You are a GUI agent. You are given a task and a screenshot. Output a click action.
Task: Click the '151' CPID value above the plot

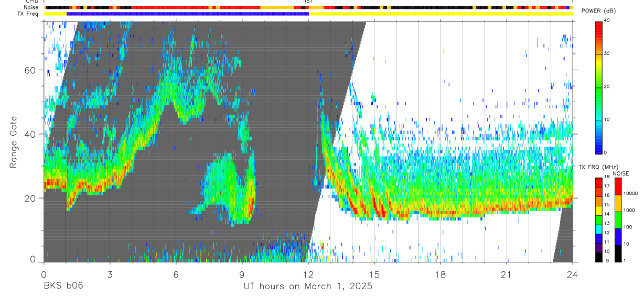[x=308, y=2]
